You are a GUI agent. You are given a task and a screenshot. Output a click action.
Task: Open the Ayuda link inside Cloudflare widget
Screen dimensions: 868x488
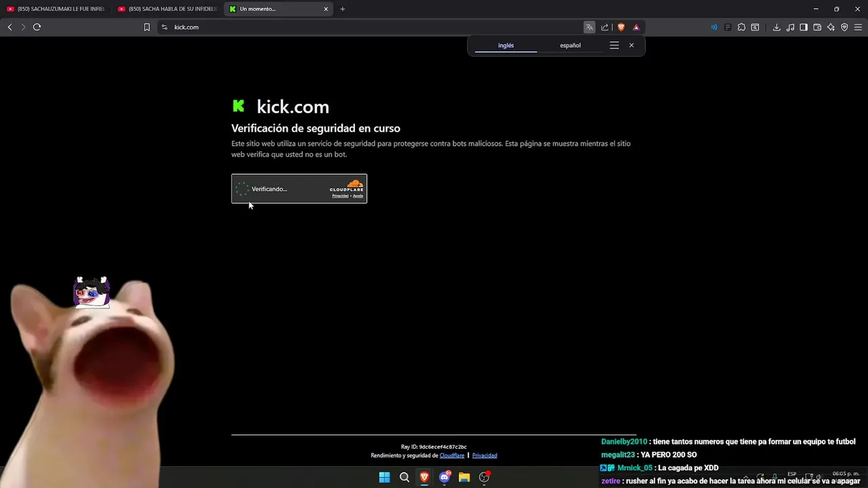(x=358, y=196)
